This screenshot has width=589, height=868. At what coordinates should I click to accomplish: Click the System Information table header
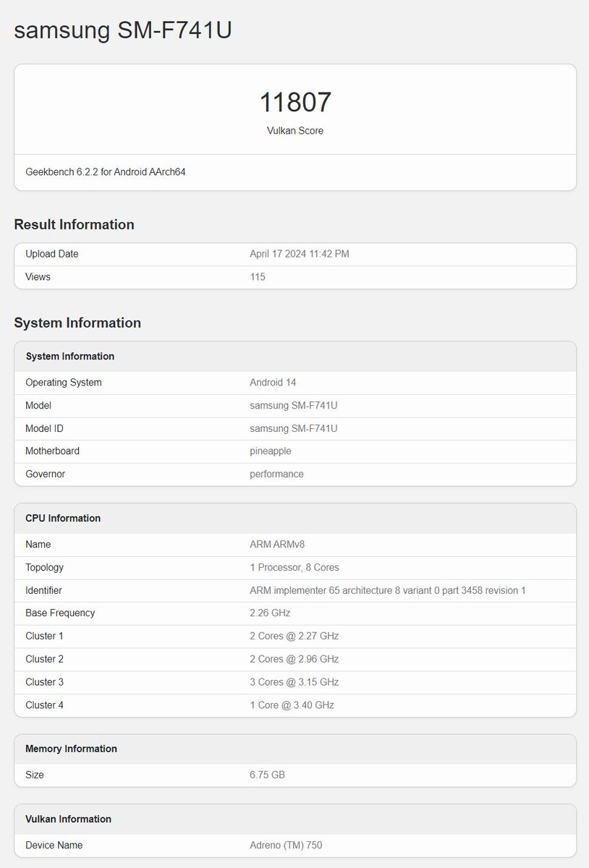[x=70, y=356]
